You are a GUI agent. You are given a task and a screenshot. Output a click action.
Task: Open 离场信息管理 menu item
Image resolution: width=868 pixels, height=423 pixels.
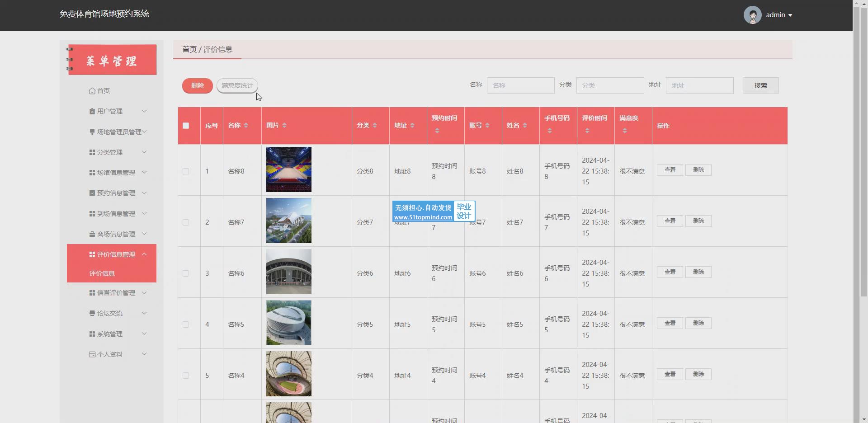(112, 234)
